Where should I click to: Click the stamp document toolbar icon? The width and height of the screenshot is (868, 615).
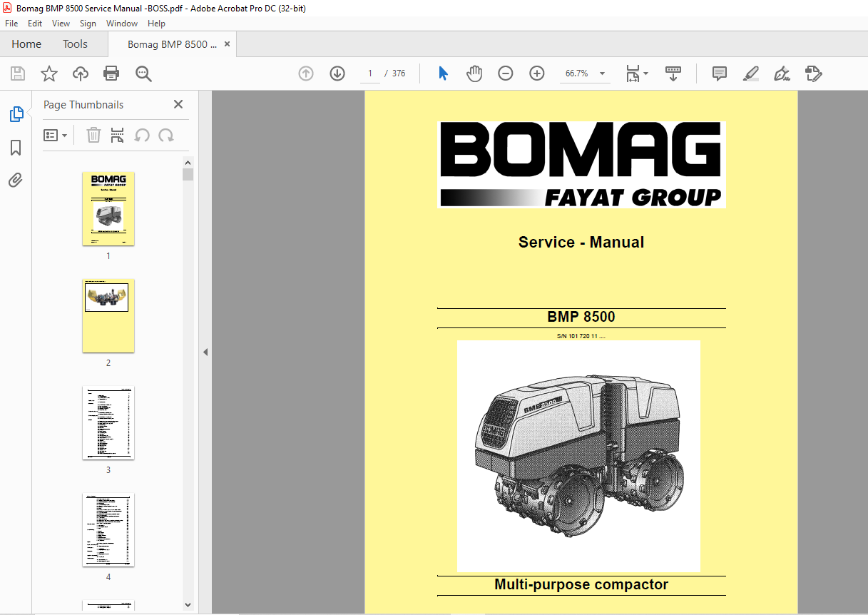click(x=814, y=73)
